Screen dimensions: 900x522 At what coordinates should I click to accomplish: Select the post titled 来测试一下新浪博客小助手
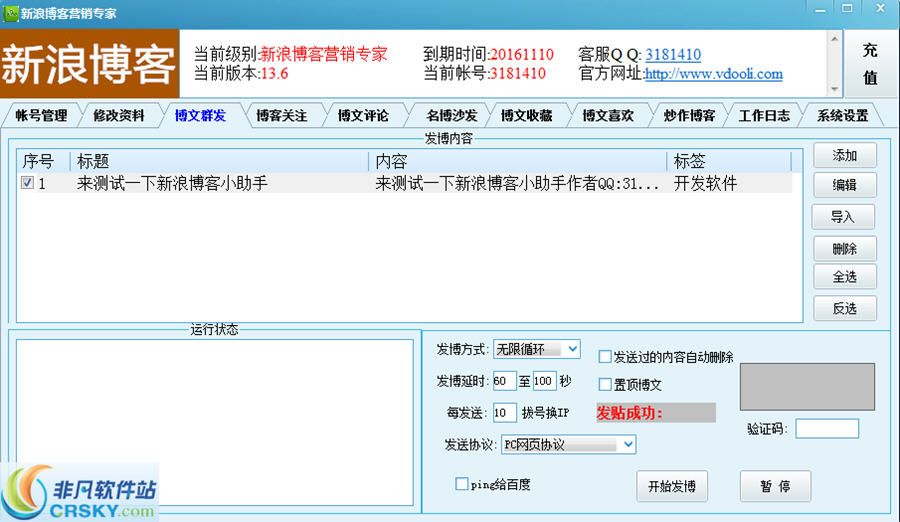coord(172,183)
